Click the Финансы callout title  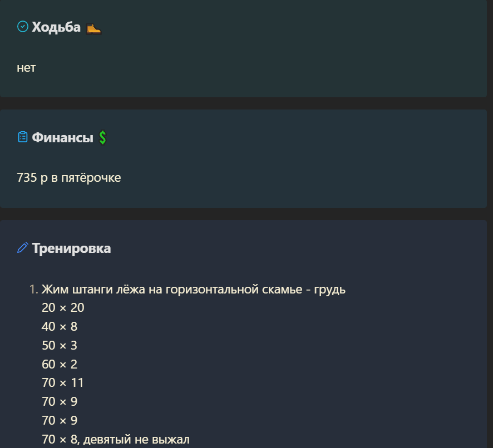(62, 138)
